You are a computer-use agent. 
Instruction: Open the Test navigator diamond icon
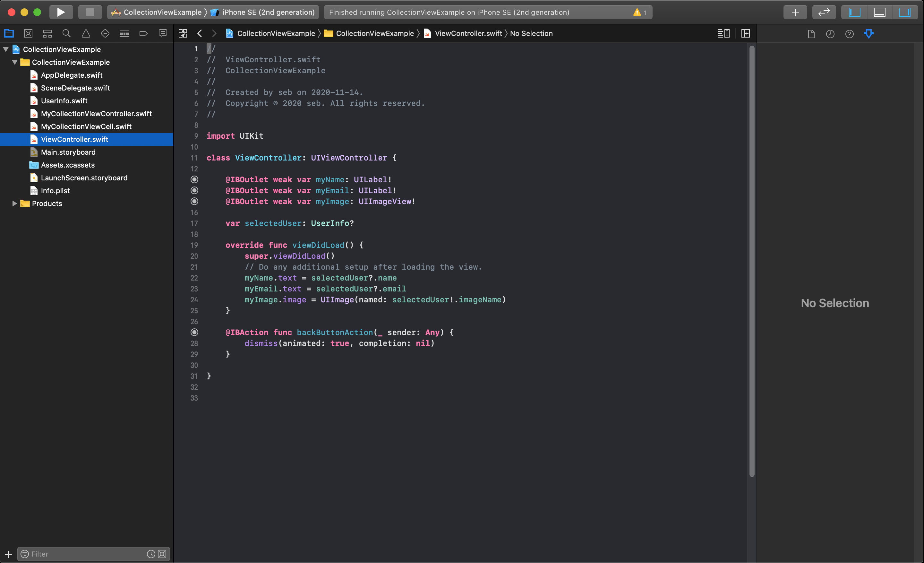point(105,33)
